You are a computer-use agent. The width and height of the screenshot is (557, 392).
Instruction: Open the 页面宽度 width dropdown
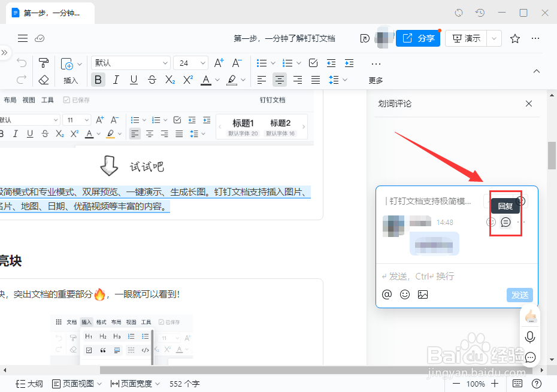(135, 384)
